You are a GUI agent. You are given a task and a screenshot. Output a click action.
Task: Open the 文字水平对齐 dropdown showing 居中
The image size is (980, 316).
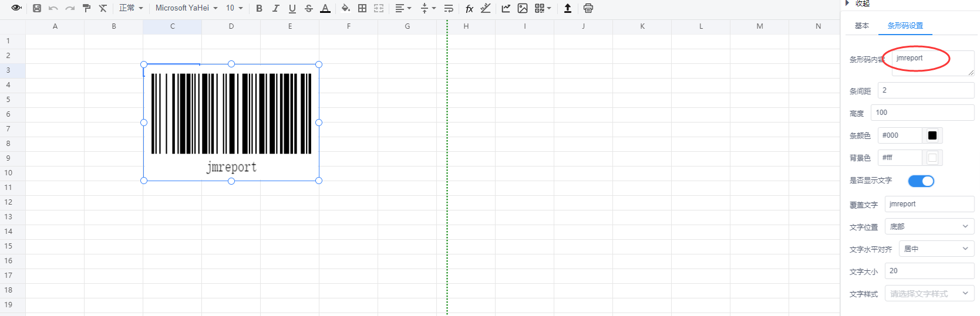pos(937,249)
